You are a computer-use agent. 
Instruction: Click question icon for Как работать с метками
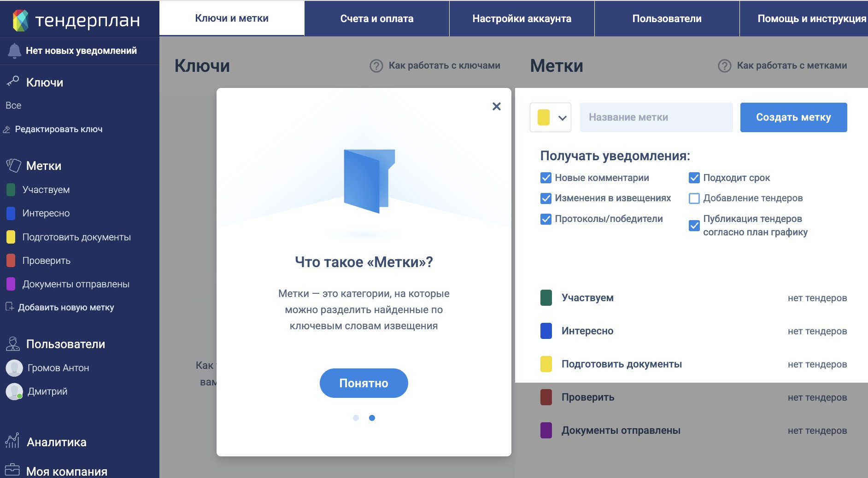(x=724, y=66)
